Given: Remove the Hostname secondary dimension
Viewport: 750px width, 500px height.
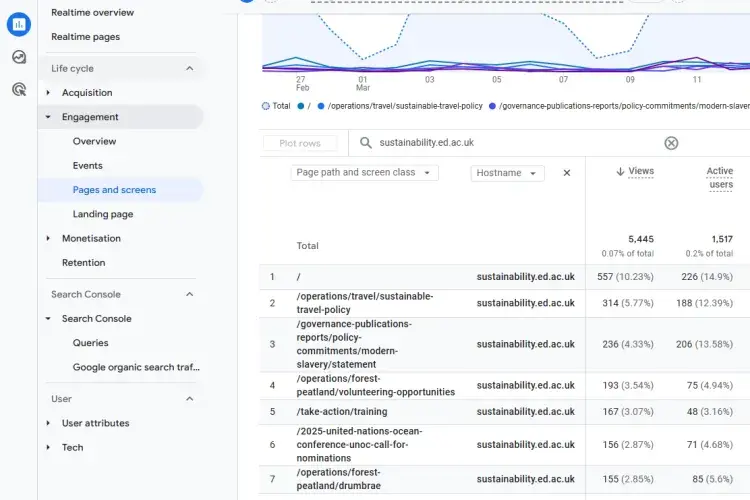Looking at the screenshot, I should tap(567, 173).
